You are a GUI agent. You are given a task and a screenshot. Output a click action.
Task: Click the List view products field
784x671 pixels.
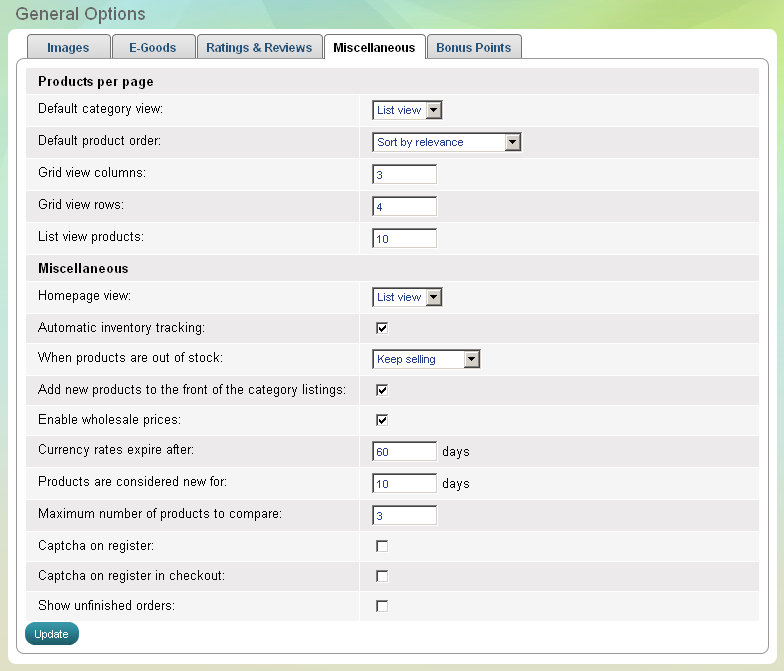click(x=405, y=239)
